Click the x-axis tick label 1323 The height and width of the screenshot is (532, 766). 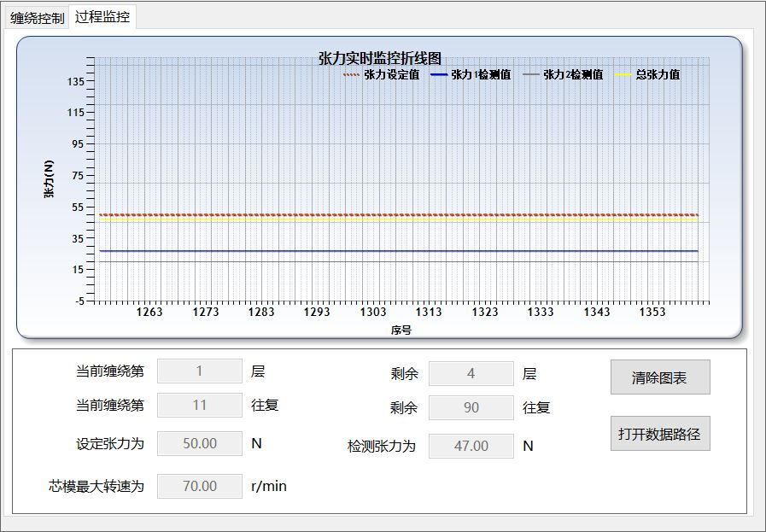tap(485, 313)
